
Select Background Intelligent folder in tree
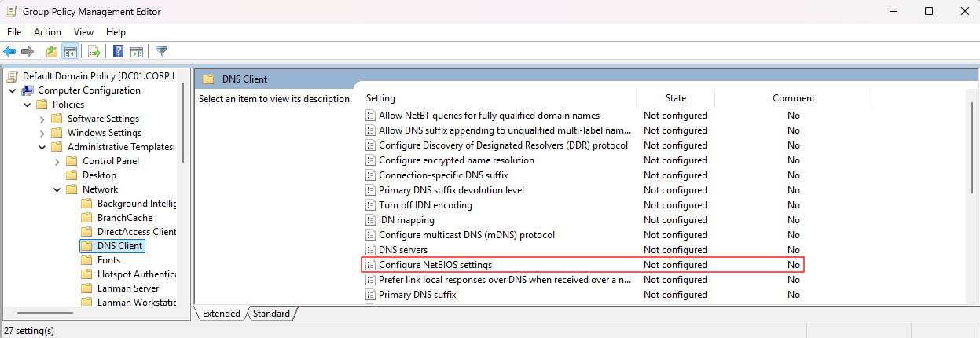click(137, 204)
